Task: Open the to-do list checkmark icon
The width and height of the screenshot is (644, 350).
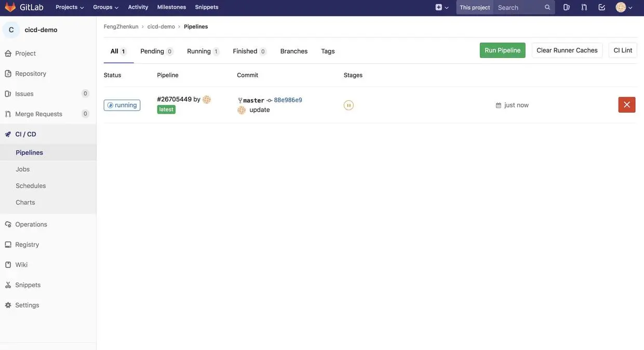Action: (602, 7)
